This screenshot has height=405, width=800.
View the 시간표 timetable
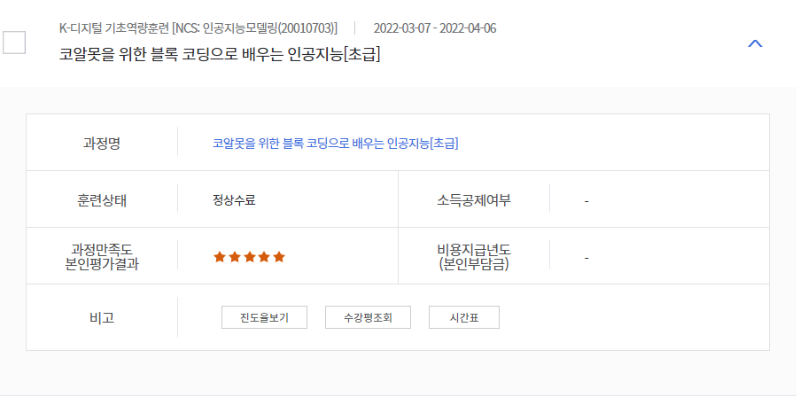(x=464, y=318)
